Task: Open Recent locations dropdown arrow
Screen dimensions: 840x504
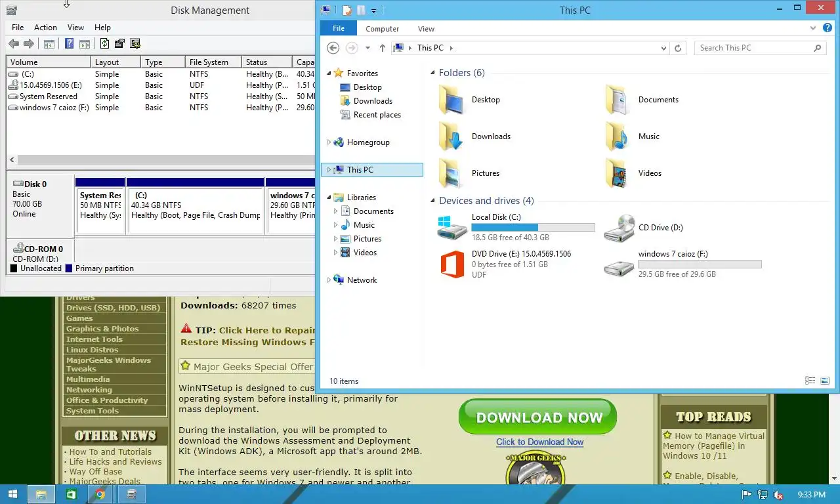Action: 367,48
